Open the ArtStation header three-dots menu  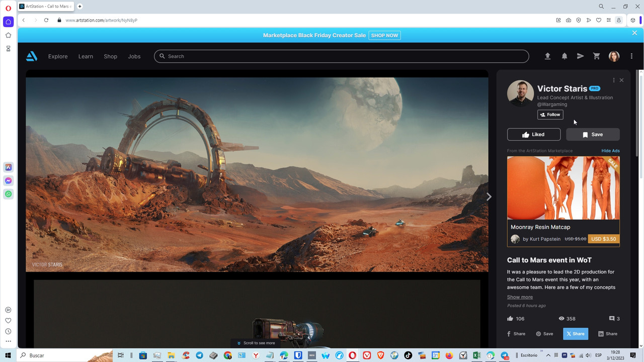pyautogui.click(x=631, y=56)
